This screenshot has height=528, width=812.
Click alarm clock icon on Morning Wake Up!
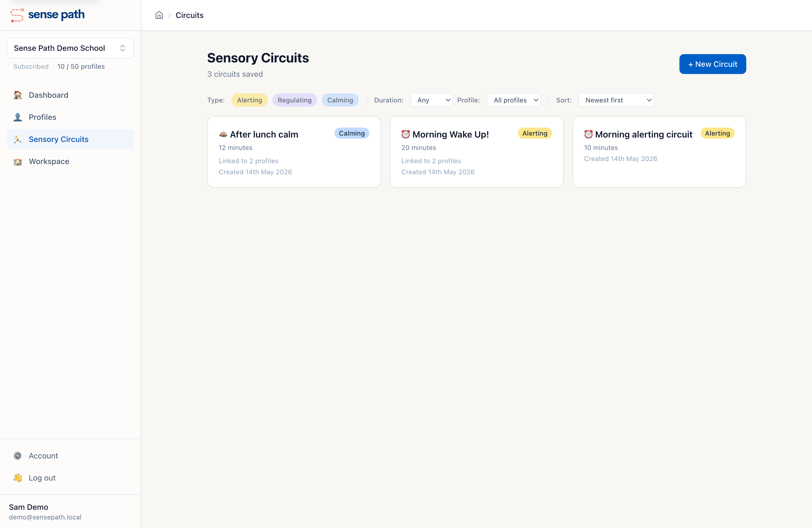[x=406, y=134]
